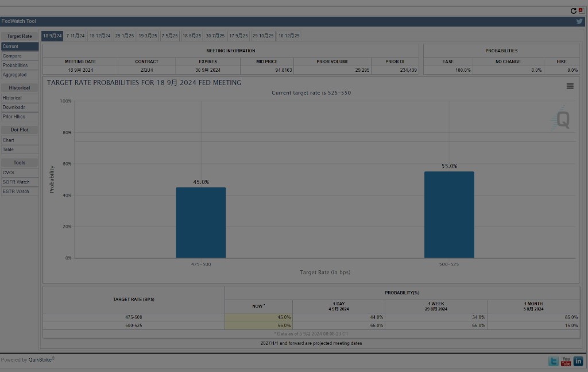The width and height of the screenshot is (588, 372).
Task: Open Downloads in the Historical section
Action: [14, 107]
